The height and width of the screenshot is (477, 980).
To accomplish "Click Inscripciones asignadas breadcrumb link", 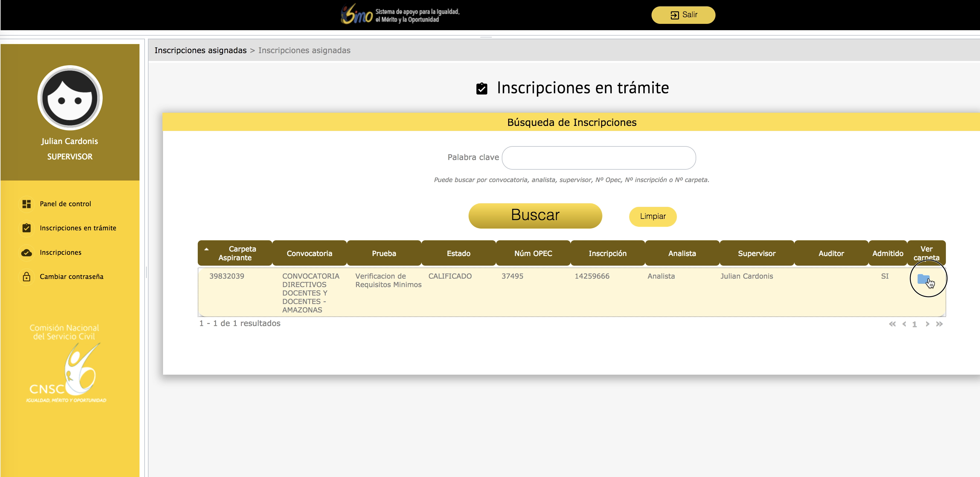I will click(200, 51).
